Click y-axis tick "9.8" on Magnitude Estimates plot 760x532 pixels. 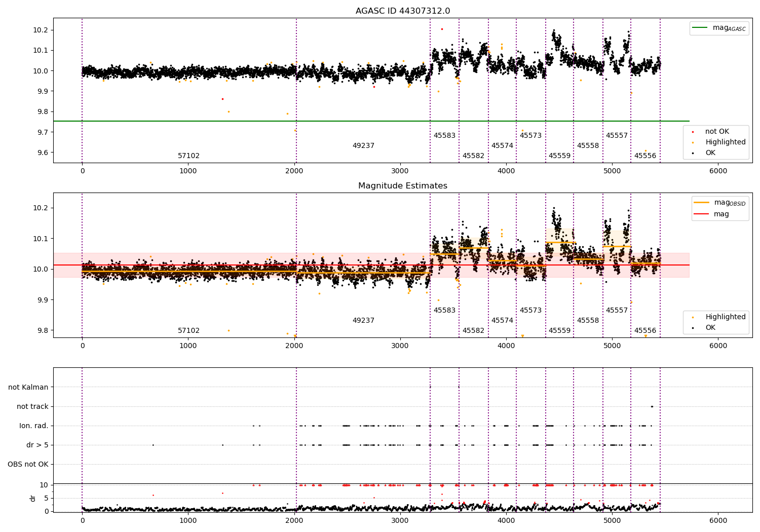pos(43,331)
